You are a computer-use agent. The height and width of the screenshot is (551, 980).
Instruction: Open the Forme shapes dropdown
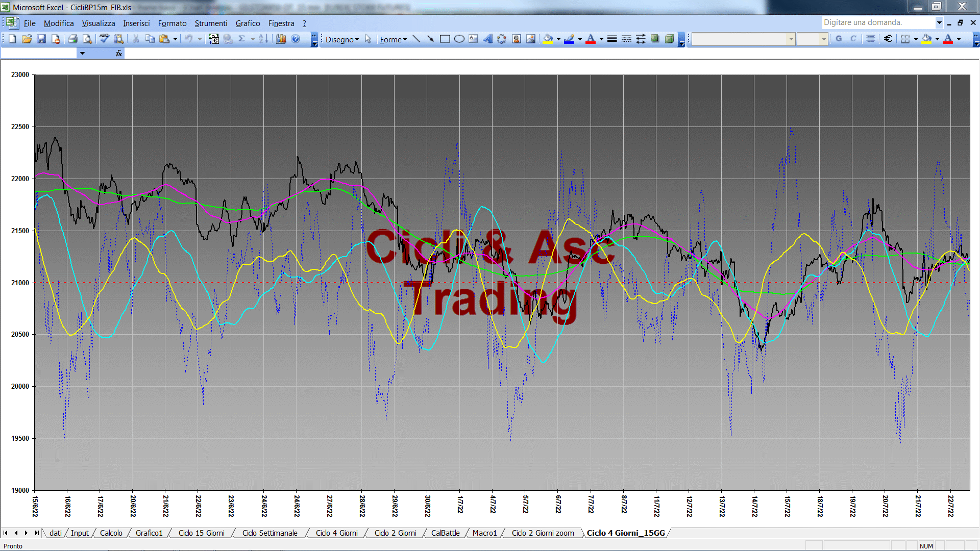click(x=393, y=39)
